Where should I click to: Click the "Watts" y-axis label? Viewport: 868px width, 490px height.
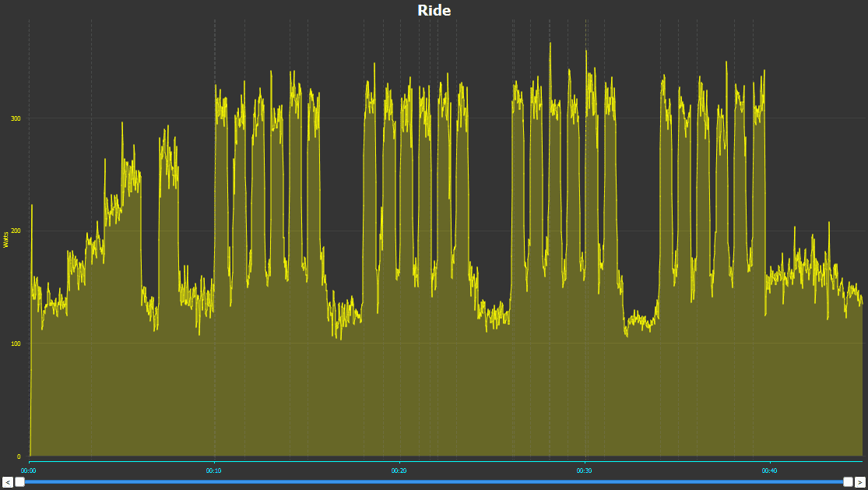[6, 239]
